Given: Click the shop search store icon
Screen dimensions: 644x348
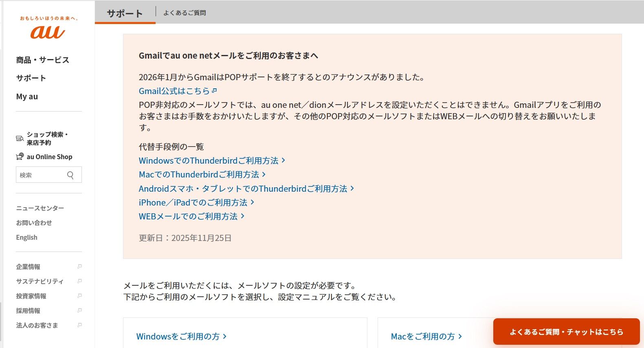Looking at the screenshot, I should tap(20, 138).
